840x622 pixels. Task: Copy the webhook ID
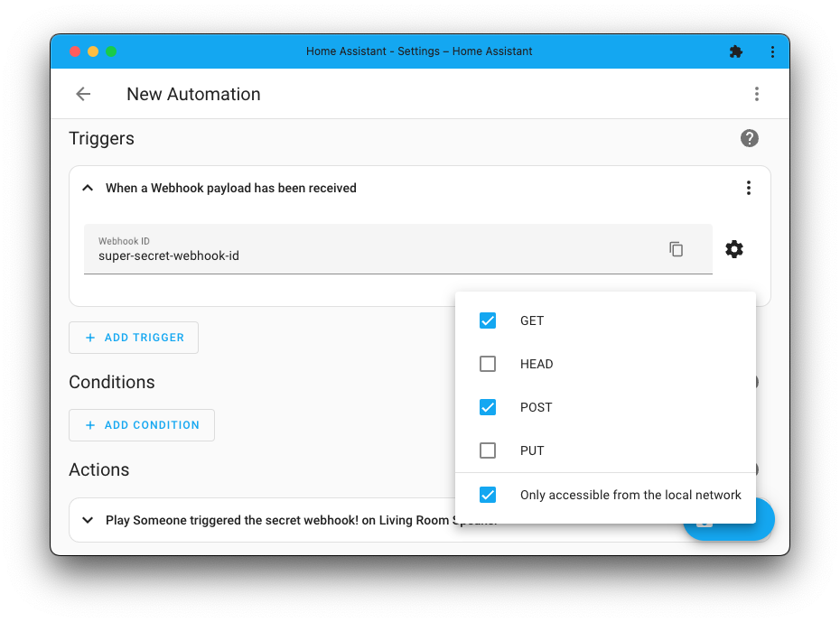tap(676, 249)
